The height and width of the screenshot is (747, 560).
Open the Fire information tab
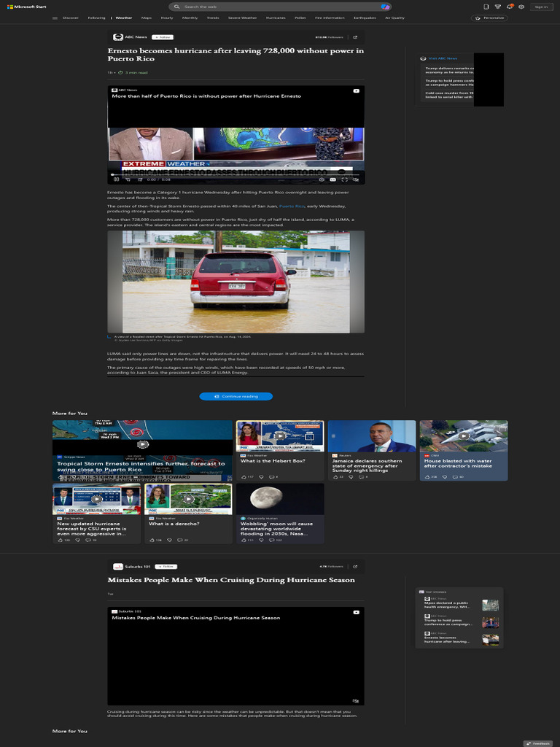[330, 18]
